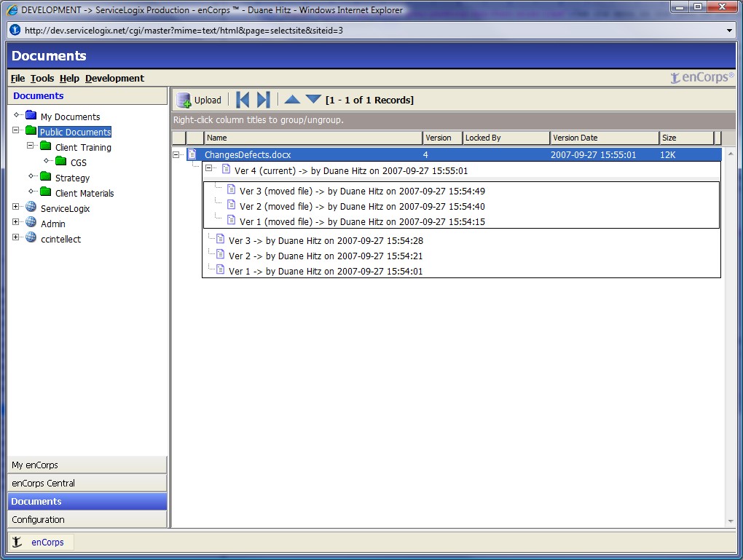Expand the ccintellect tree node
This screenshot has height=560, width=743.
[15, 237]
